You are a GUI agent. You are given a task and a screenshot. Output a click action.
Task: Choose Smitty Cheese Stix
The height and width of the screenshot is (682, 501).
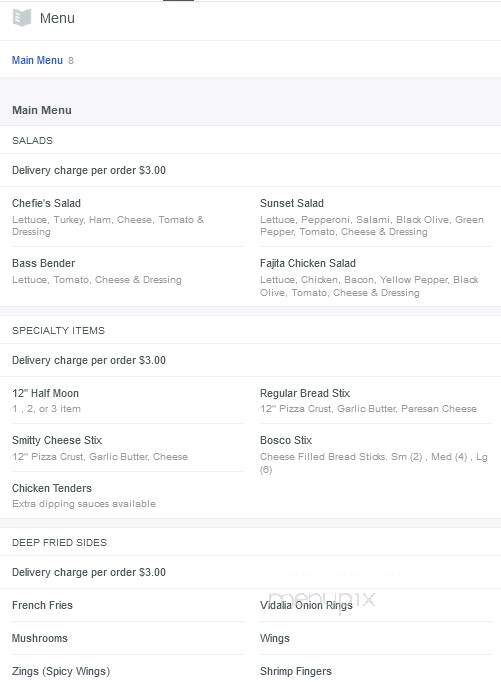click(x=57, y=440)
